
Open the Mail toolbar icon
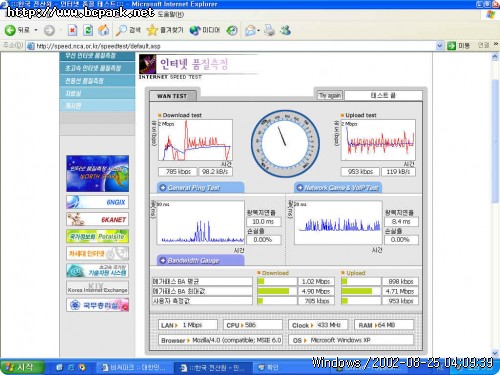(x=250, y=30)
